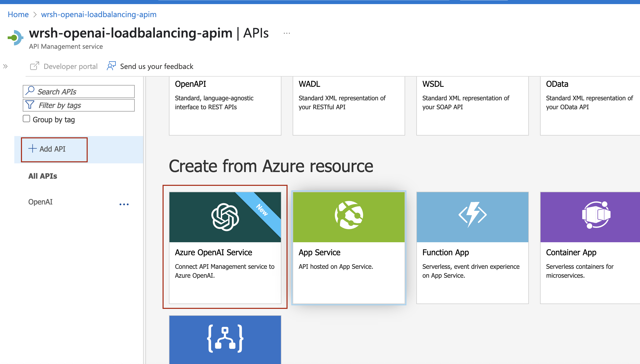Click the Azure OpenAI Service logo icon
The height and width of the screenshot is (364, 640).
(x=225, y=217)
